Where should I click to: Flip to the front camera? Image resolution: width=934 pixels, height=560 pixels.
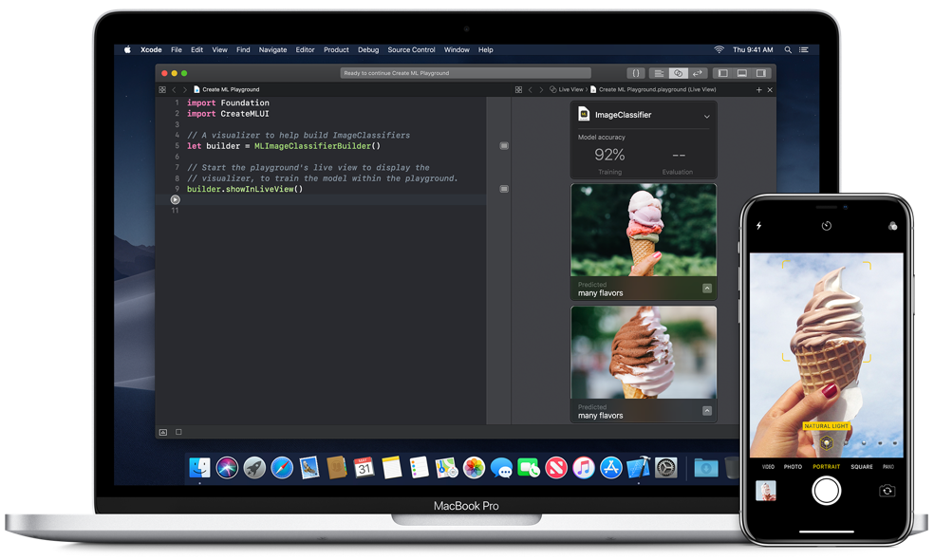[x=887, y=491]
